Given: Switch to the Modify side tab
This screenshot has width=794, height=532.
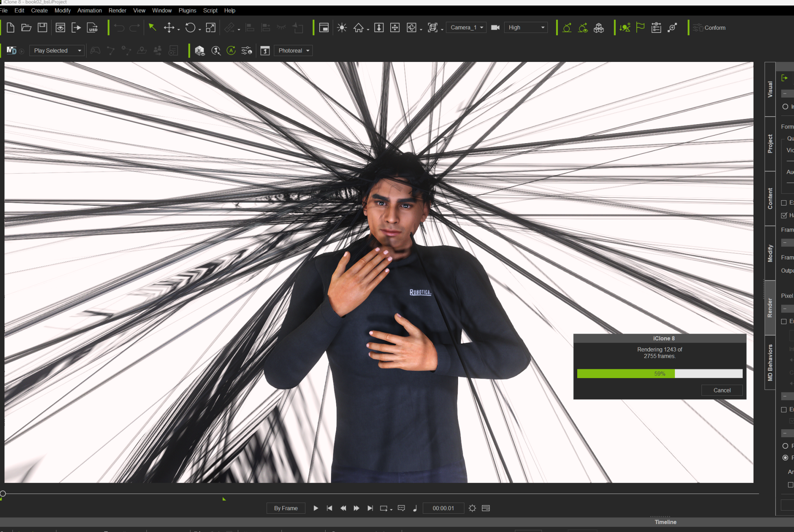Looking at the screenshot, I should click(770, 253).
